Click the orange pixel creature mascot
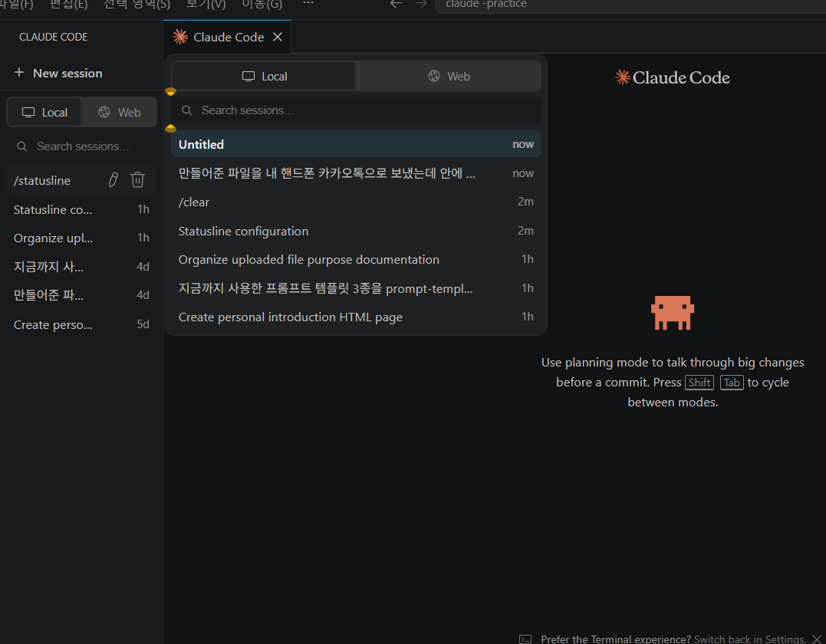The width and height of the screenshot is (826, 644). click(673, 313)
